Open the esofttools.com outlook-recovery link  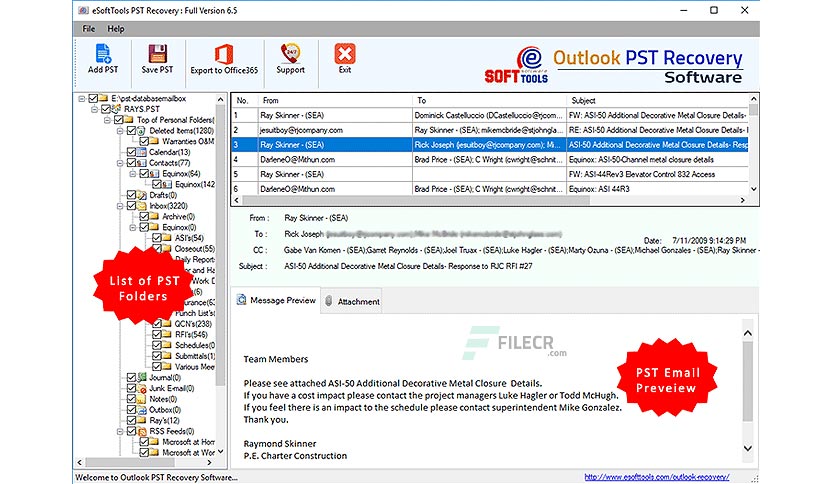(656, 477)
